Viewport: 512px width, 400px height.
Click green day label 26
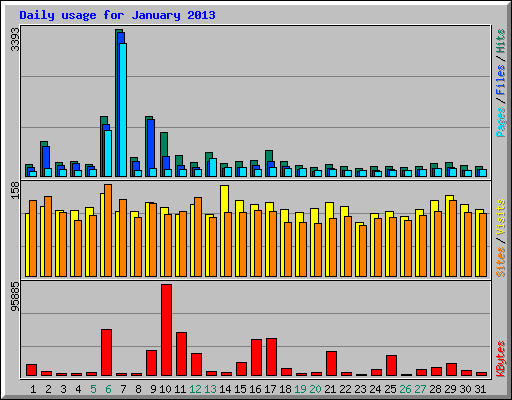(x=405, y=389)
